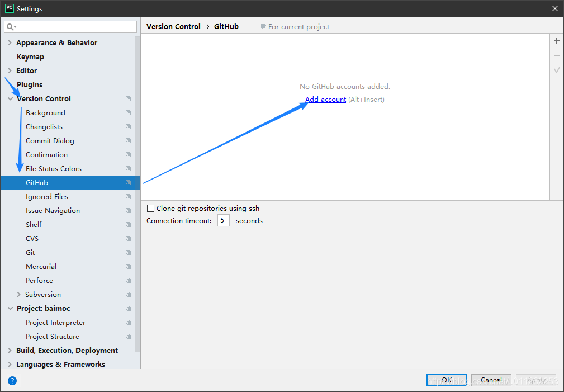Click project-level icon beside Project Structure

[x=128, y=337]
